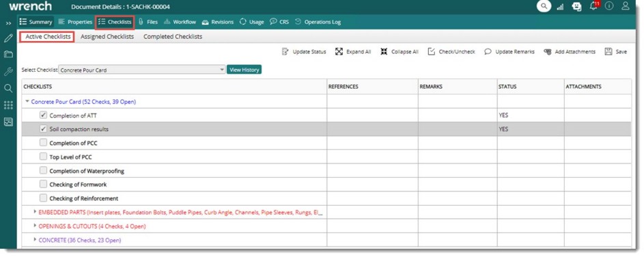Image resolution: width=644 pixels, height=257 pixels.
Task: Expand the OPENINGS & CUTOUTS group
Action: click(x=35, y=226)
